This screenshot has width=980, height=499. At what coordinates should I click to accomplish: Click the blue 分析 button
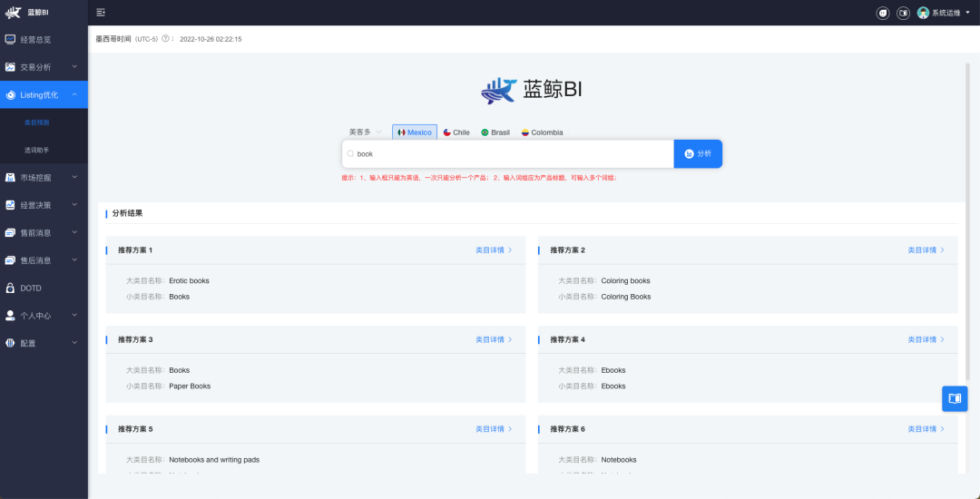(698, 153)
